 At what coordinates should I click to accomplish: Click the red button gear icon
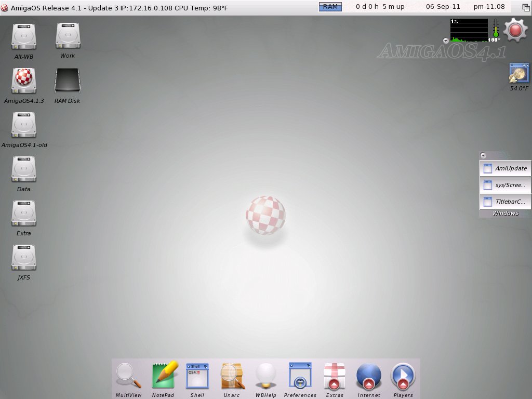coord(515,30)
